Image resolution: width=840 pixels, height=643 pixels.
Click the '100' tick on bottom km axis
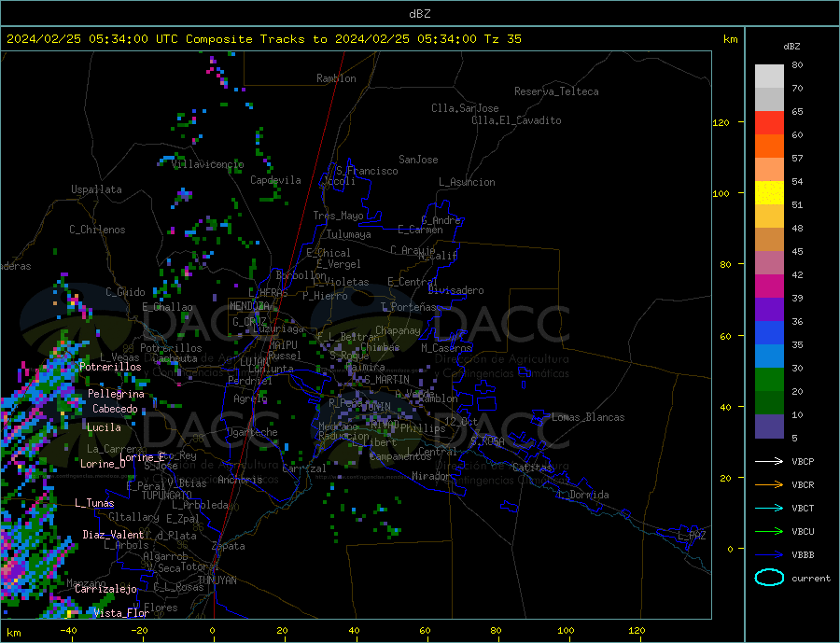pos(566,631)
